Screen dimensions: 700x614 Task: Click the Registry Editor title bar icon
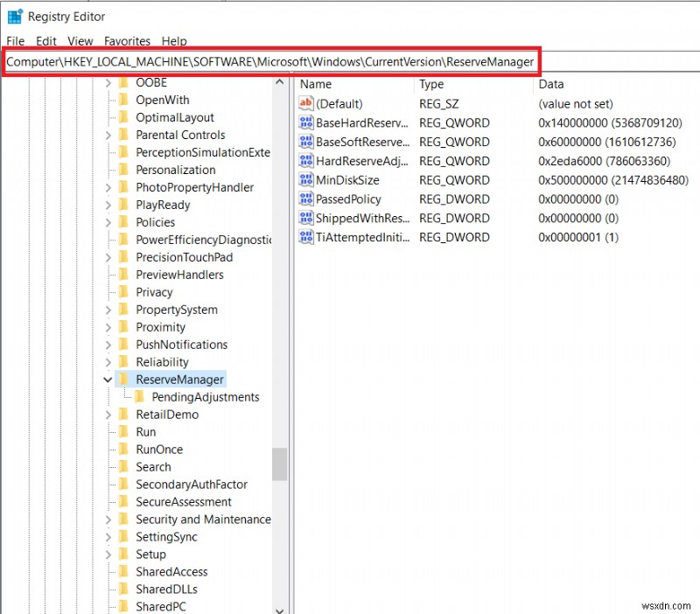tap(14, 16)
